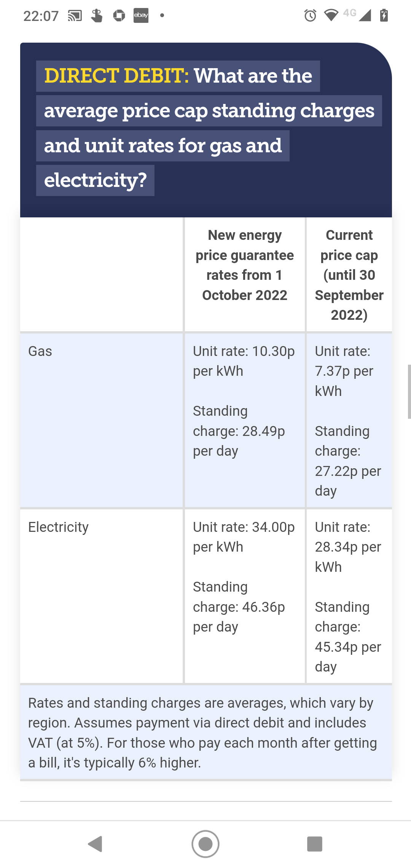Tap the Electricity row label

tap(59, 527)
